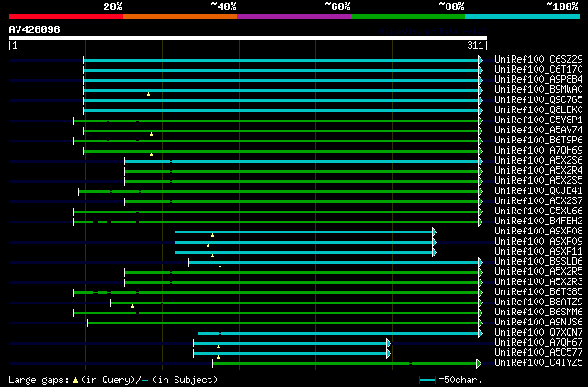Click the UniRef100_Q0JD41 label
588x387 pixels.
538,190
